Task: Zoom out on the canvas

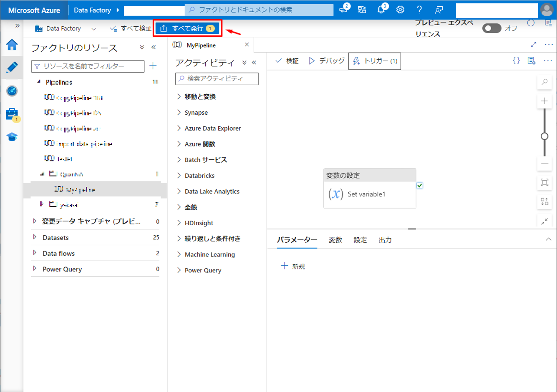Action: click(x=544, y=164)
